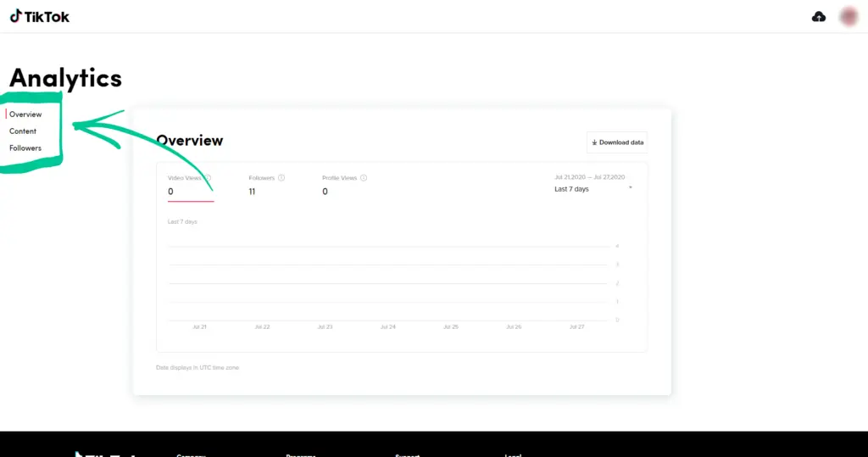
Task: Select the Video Views metric tab
Action: pyautogui.click(x=191, y=185)
